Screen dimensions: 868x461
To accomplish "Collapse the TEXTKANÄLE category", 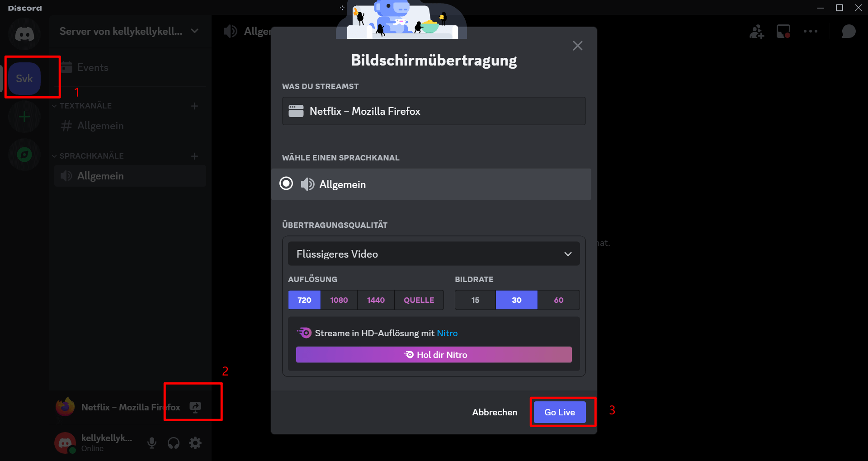I will pyautogui.click(x=82, y=106).
